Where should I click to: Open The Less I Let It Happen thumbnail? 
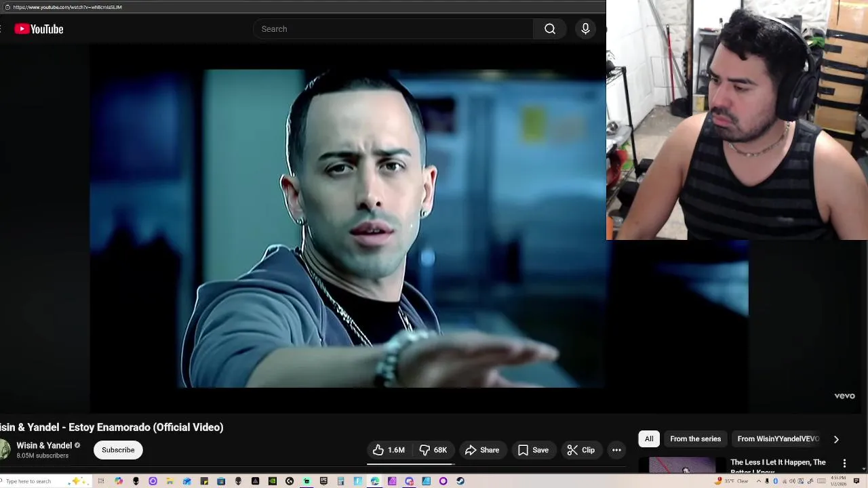click(682, 466)
